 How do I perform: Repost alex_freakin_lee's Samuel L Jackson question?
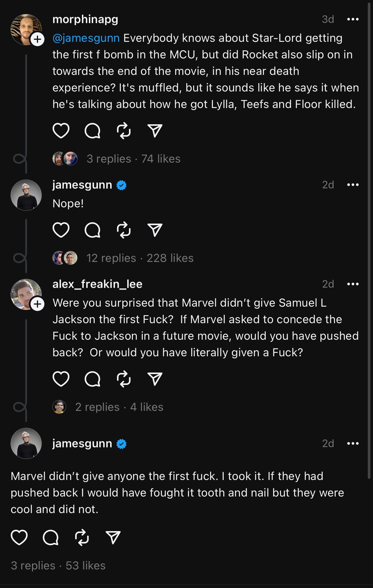(x=124, y=379)
